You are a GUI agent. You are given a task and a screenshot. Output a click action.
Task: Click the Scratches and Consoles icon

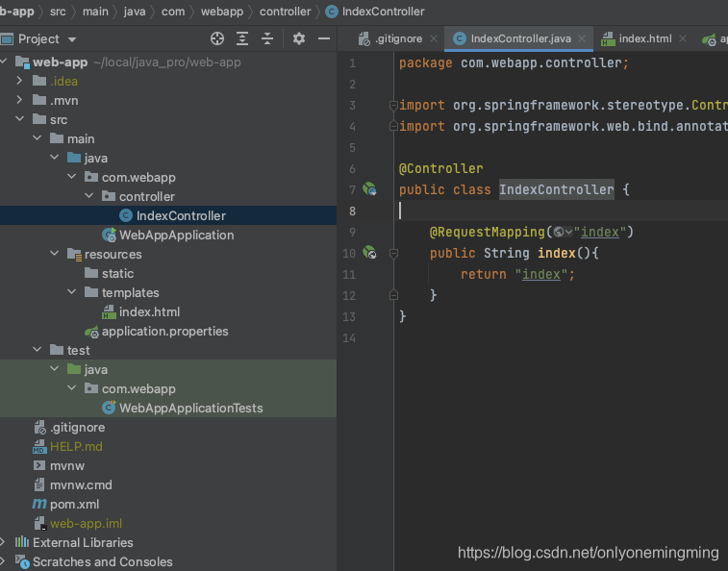(22, 561)
